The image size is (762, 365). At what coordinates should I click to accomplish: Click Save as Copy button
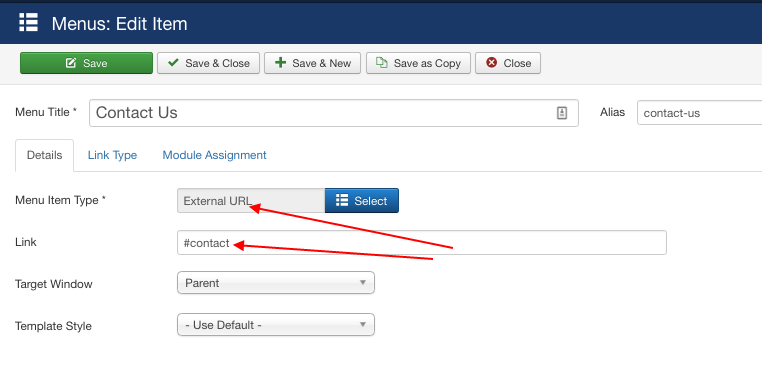pyautogui.click(x=418, y=63)
